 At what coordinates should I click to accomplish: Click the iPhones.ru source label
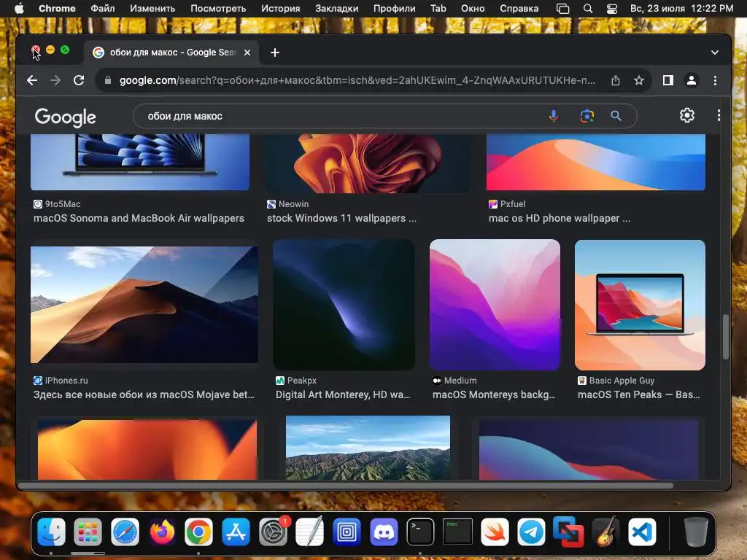tap(61, 381)
